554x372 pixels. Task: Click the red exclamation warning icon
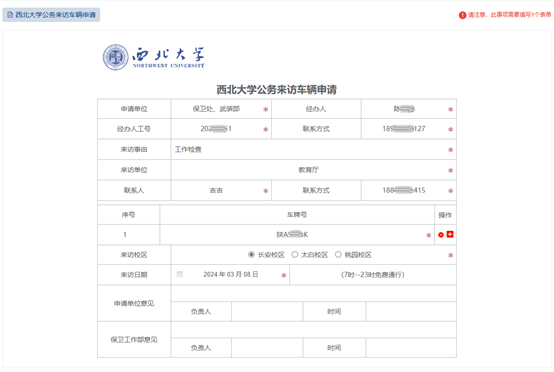coord(462,15)
